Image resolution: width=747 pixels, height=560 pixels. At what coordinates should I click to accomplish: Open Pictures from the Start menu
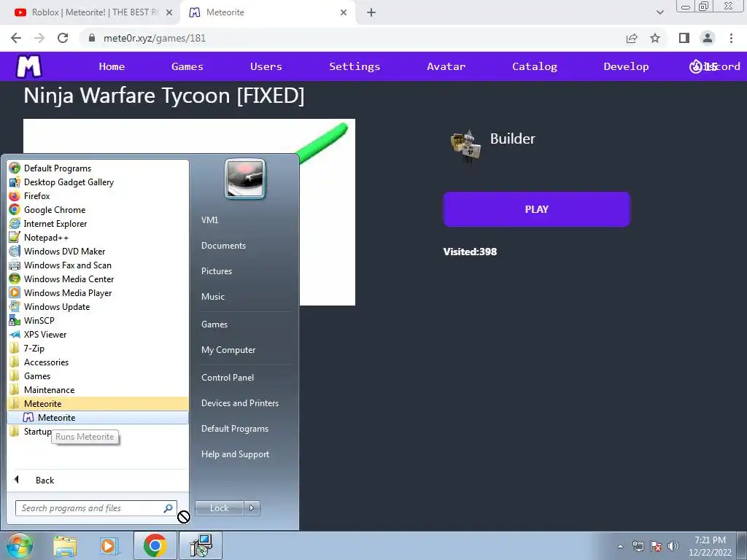click(216, 271)
